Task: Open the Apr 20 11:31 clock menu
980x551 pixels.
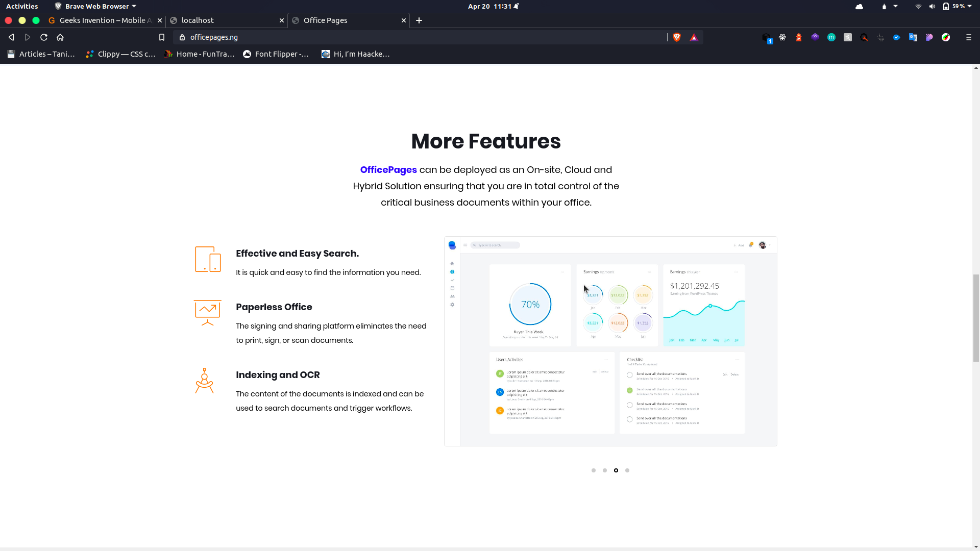Action: [493, 6]
